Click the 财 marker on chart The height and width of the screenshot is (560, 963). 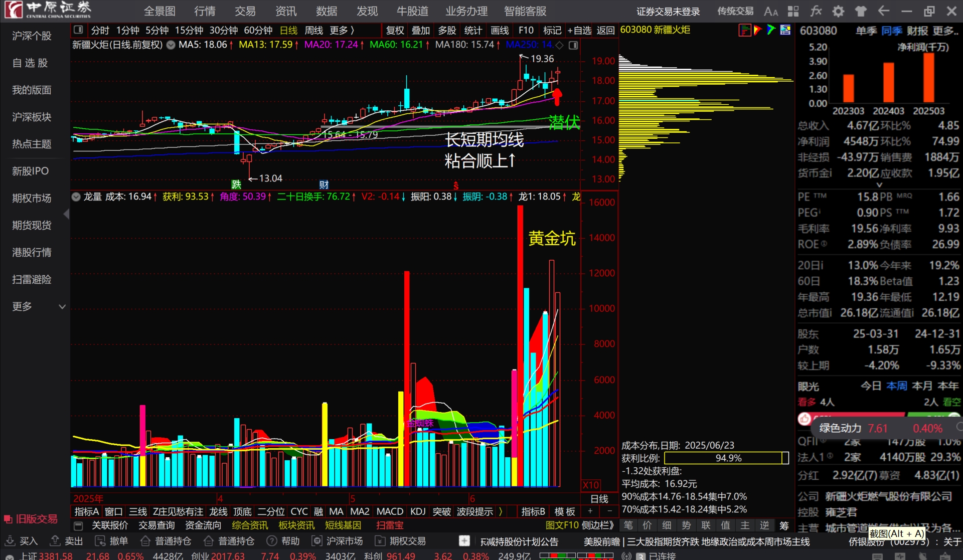324,184
